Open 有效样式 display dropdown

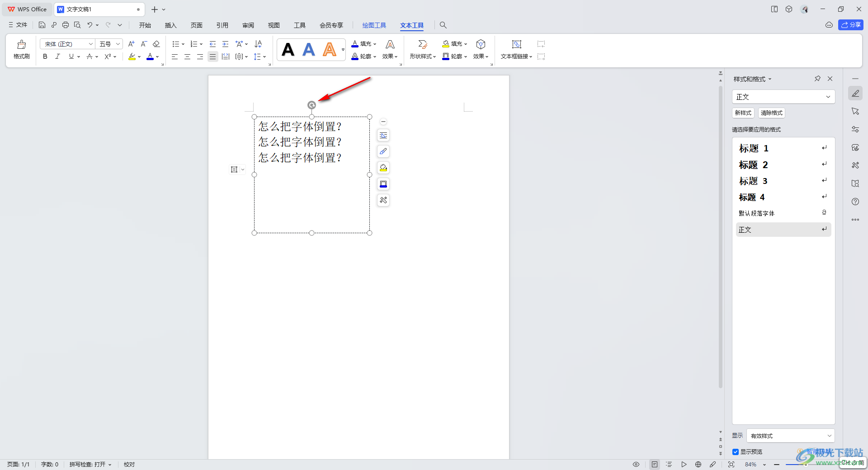[790, 436]
